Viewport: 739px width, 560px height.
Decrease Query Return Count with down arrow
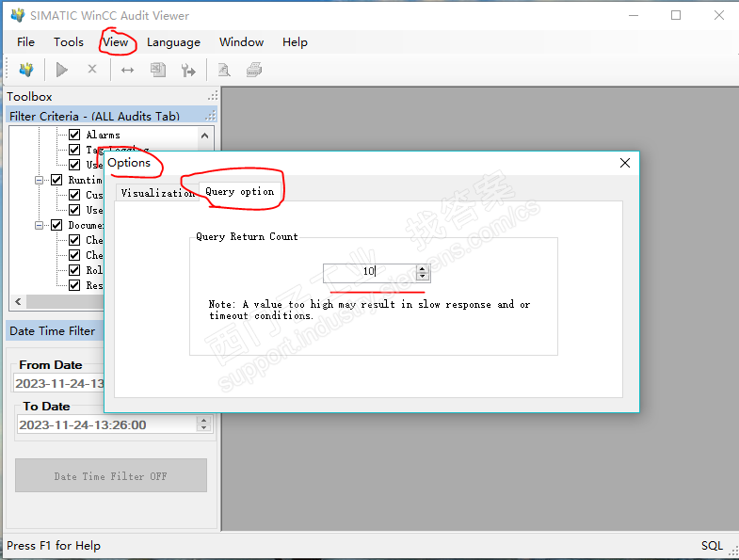(423, 277)
